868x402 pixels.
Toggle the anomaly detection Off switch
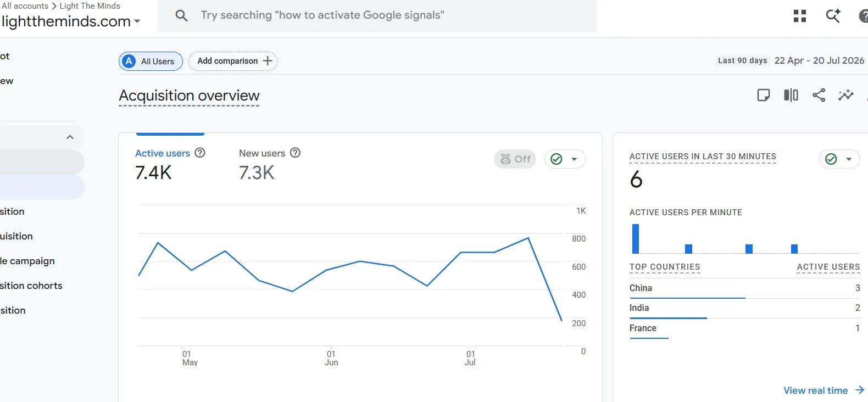(515, 159)
